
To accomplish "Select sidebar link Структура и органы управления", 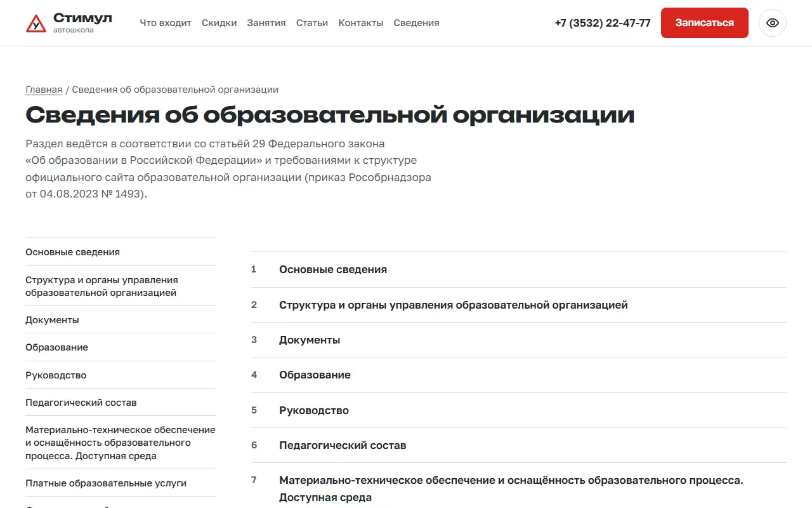I will click(121, 286).
